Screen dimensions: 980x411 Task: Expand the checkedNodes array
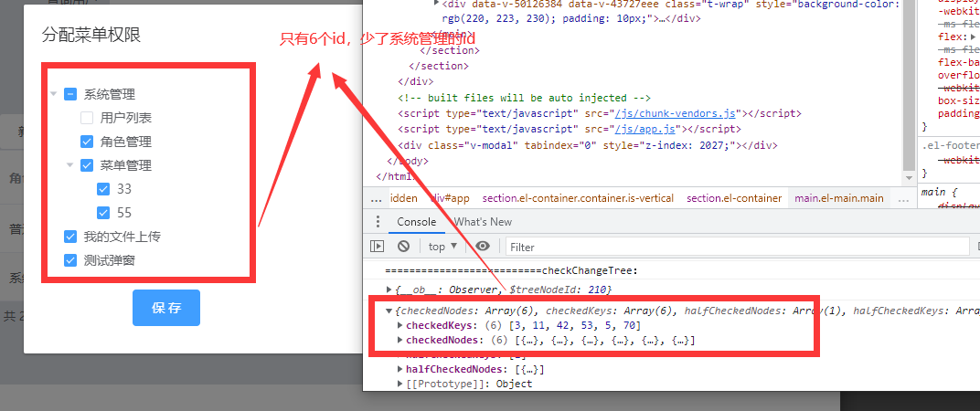pos(401,341)
